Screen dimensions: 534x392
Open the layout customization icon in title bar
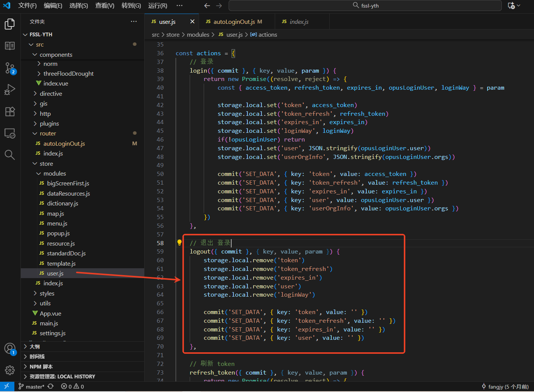514,6
